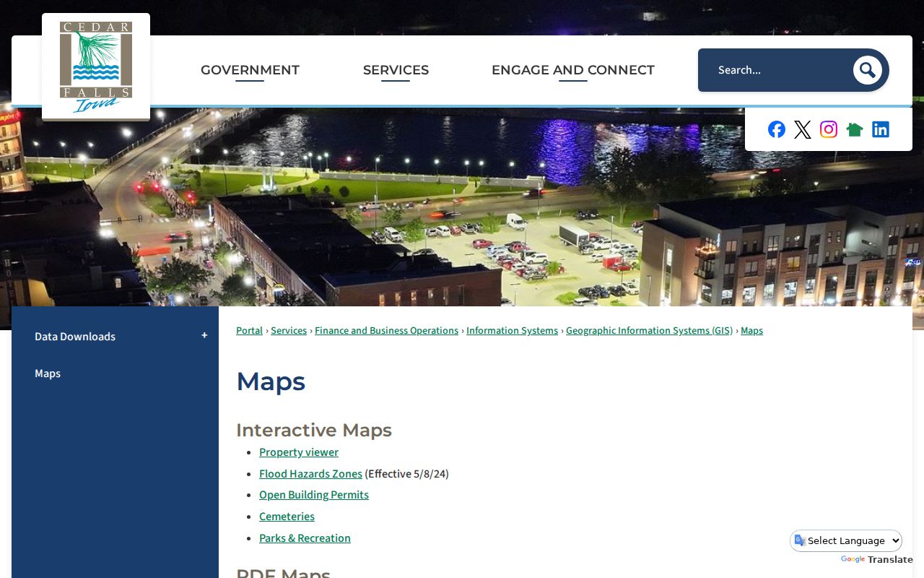Open the Flood Hazards Zones link

[x=310, y=474]
